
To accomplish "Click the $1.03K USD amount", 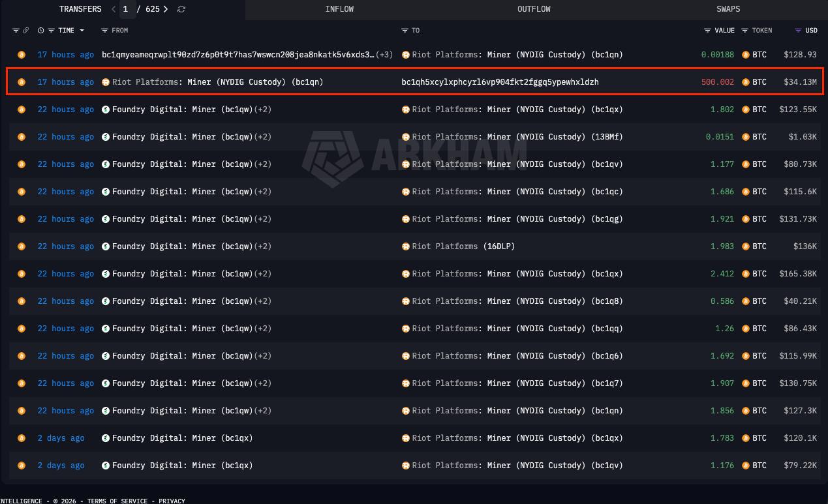I will click(803, 137).
